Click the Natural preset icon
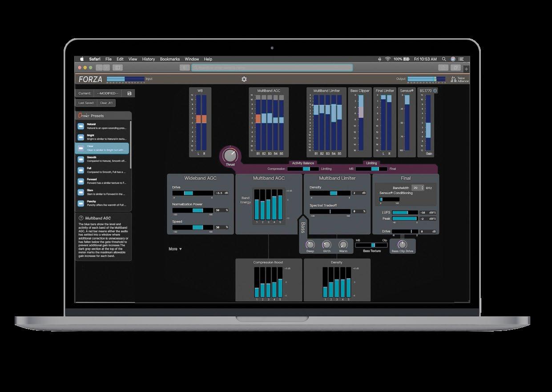Image resolution: width=552 pixels, height=392 pixels. coord(81,126)
